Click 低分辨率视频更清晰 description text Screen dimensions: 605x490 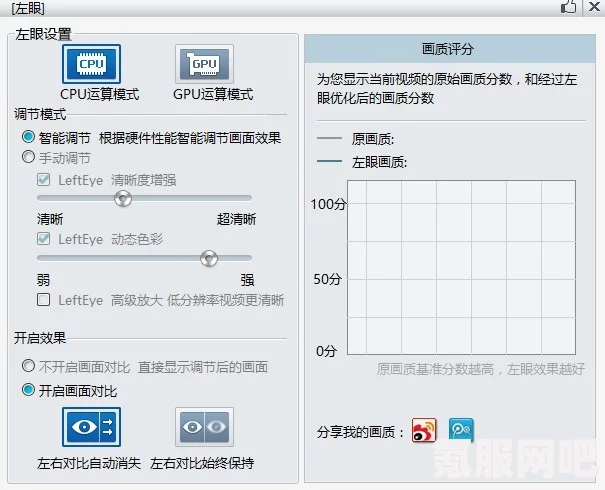tap(225, 300)
